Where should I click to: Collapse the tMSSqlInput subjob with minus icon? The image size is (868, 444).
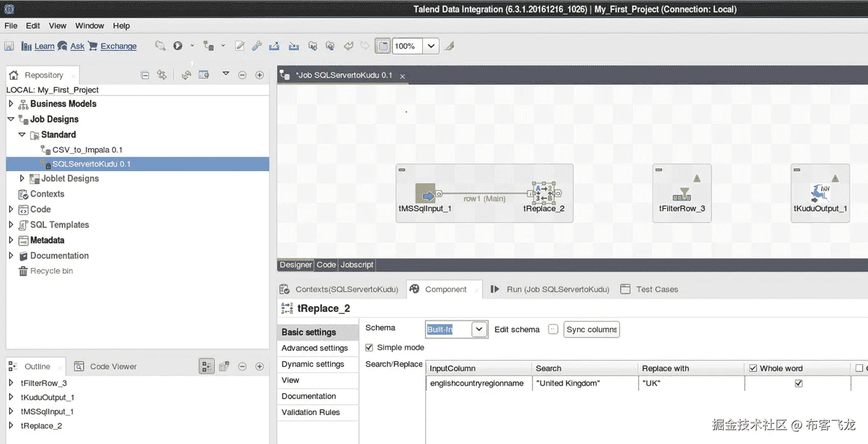point(402,170)
